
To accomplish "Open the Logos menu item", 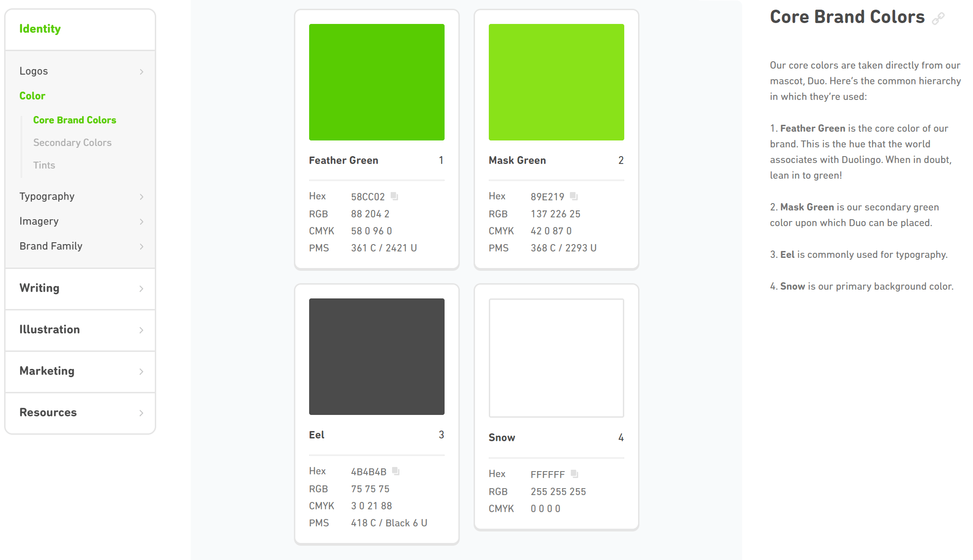I will (34, 71).
